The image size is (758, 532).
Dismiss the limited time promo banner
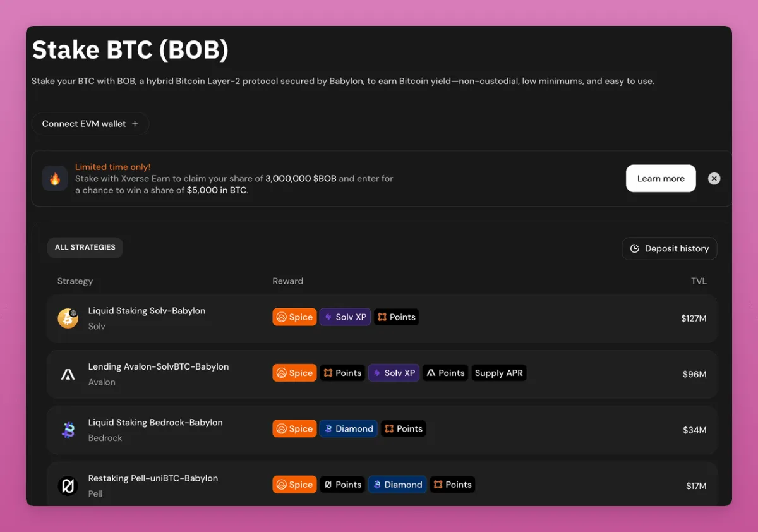714,179
